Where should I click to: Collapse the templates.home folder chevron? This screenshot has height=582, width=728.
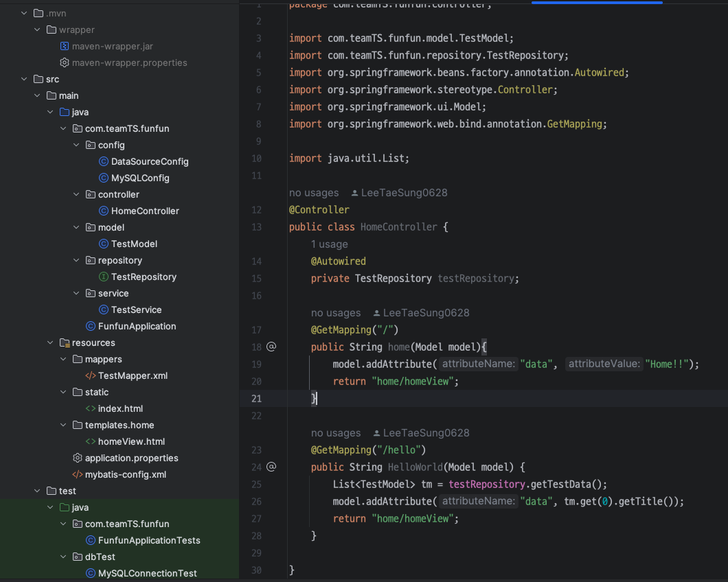tap(63, 425)
